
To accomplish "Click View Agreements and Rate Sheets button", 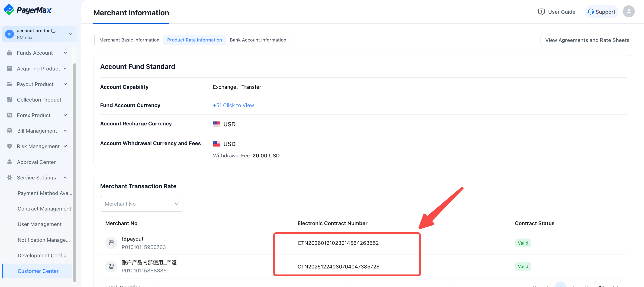I will 587,40.
